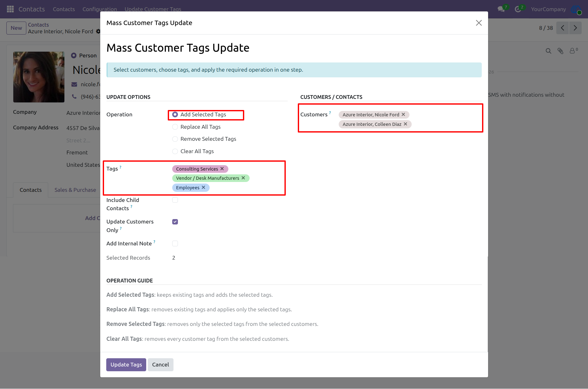This screenshot has height=389, width=588.
Task: Uncheck Update Customers Only checkbox
Action: point(175,222)
